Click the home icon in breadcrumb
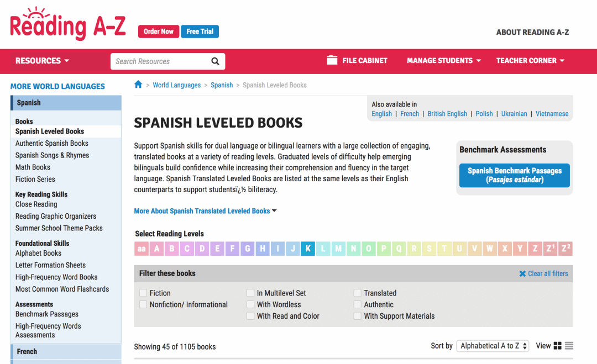The height and width of the screenshot is (364, 597). coord(138,85)
